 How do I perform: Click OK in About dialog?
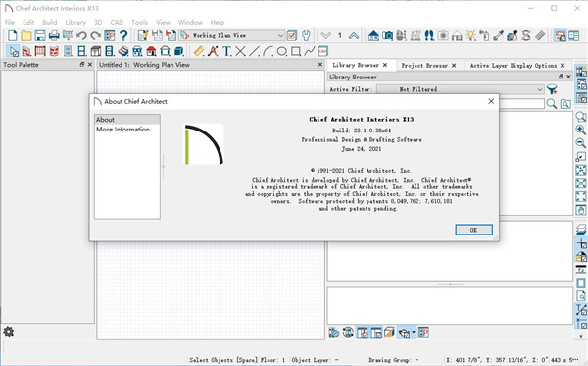pyautogui.click(x=473, y=230)
